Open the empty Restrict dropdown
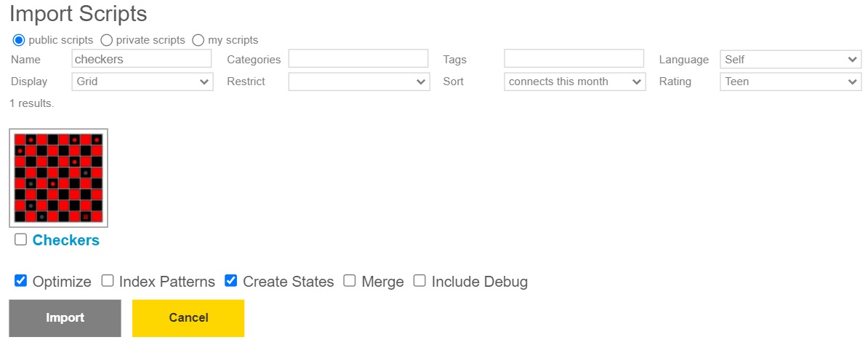The height and width of the screenshot is (345, 868). [358, 82]
